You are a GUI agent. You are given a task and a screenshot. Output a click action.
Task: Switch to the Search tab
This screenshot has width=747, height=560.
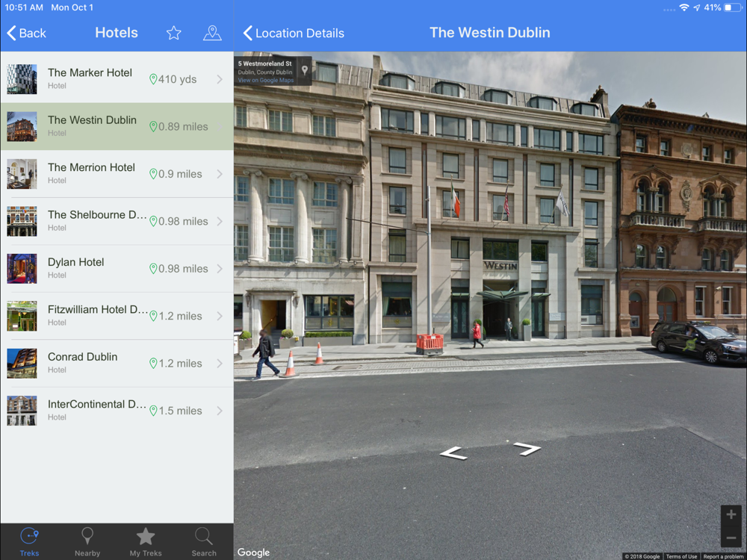click(204, 541)
